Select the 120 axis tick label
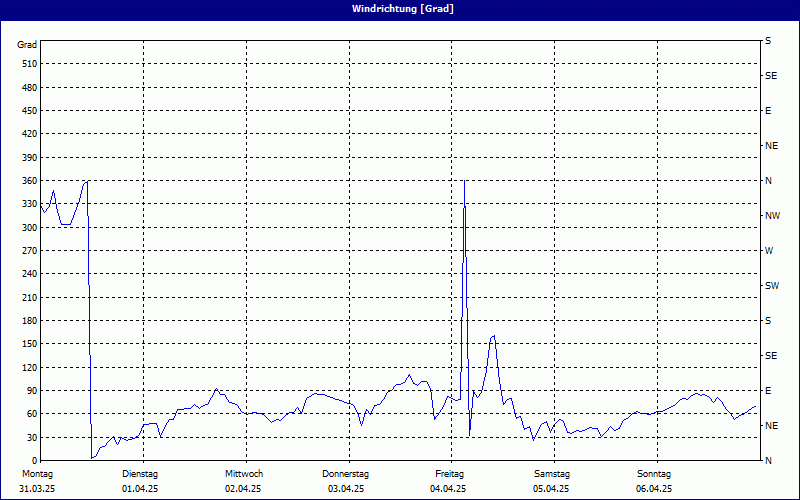This screenshot has height=500, width=800. [x=30, y=367]
